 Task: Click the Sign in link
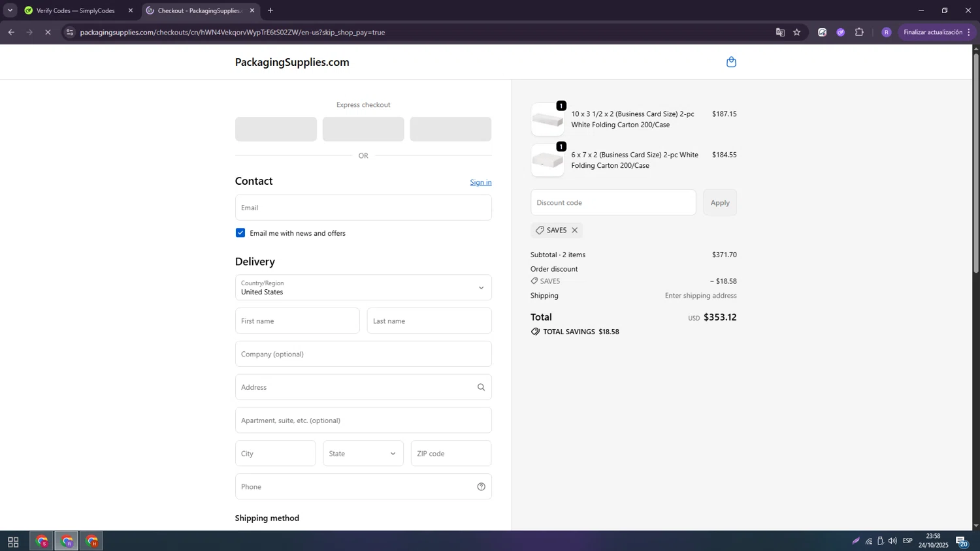coord(480,182)
